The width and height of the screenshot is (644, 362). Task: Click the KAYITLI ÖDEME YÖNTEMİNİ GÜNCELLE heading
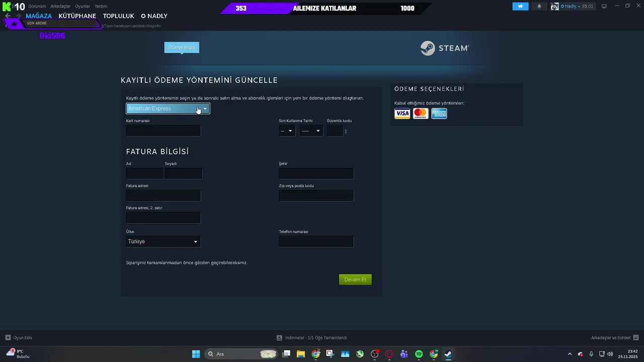point(199,80)
